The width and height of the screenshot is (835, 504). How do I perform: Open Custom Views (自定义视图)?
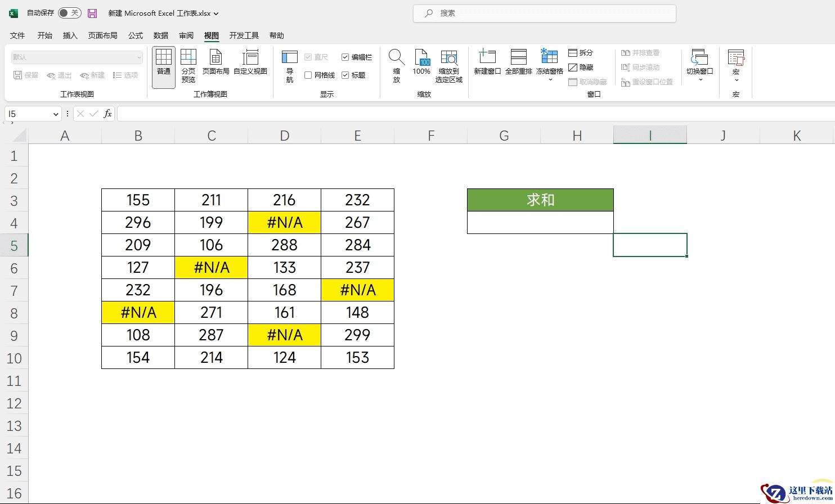tap(250, 62)
